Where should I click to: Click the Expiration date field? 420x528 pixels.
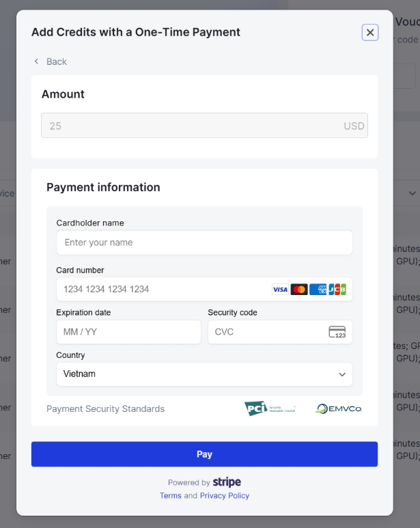click(128, 332)
